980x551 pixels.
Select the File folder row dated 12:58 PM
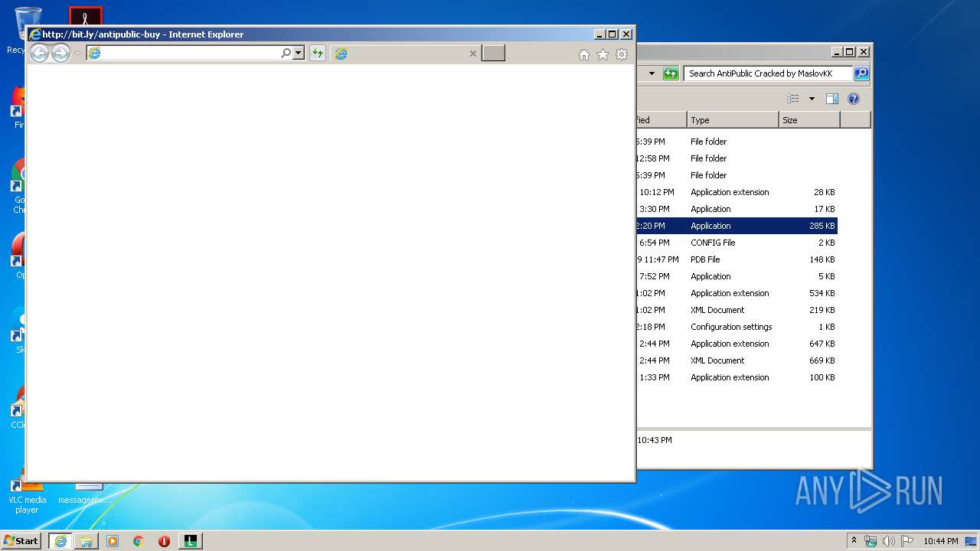click(x=737, y=158)
